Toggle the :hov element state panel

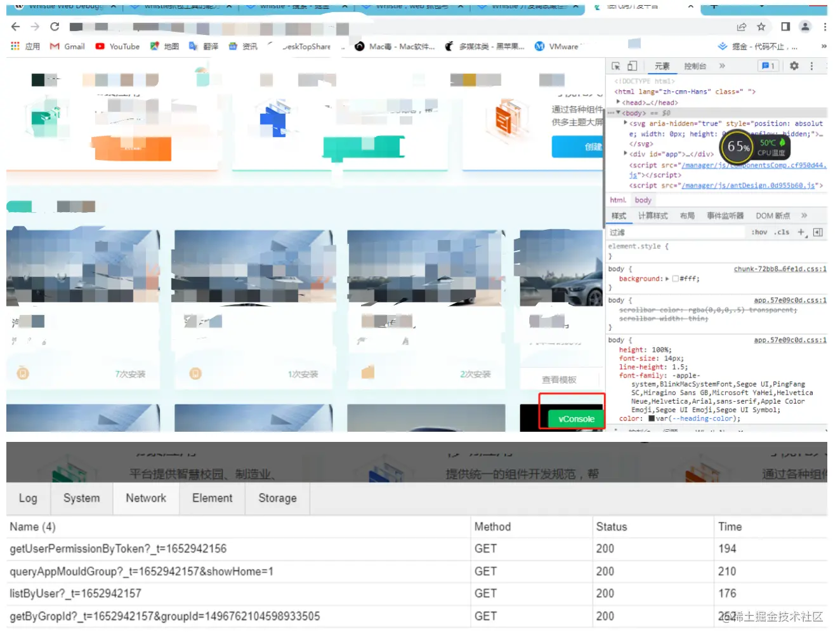click(759, 232)
